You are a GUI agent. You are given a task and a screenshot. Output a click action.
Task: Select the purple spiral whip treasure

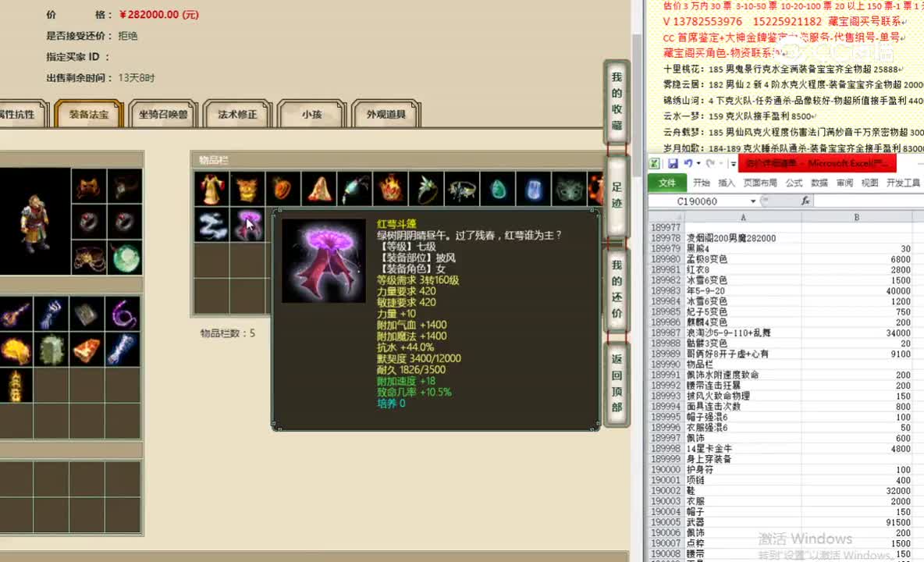(123, 314)
